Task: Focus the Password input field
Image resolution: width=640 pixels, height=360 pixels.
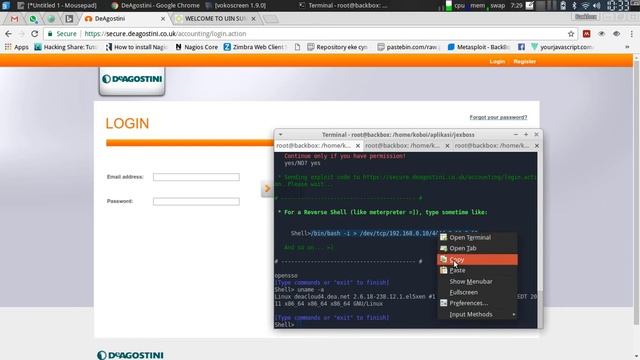Action: 196,202
